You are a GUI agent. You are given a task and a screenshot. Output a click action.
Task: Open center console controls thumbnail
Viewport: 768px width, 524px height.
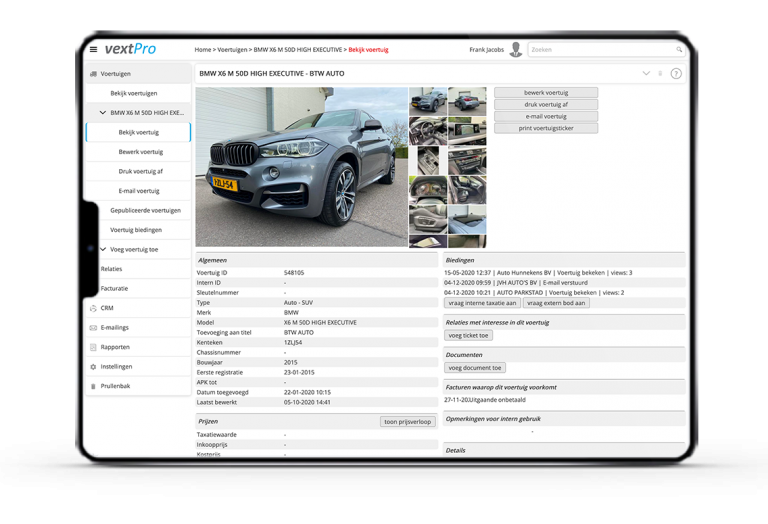467,160
